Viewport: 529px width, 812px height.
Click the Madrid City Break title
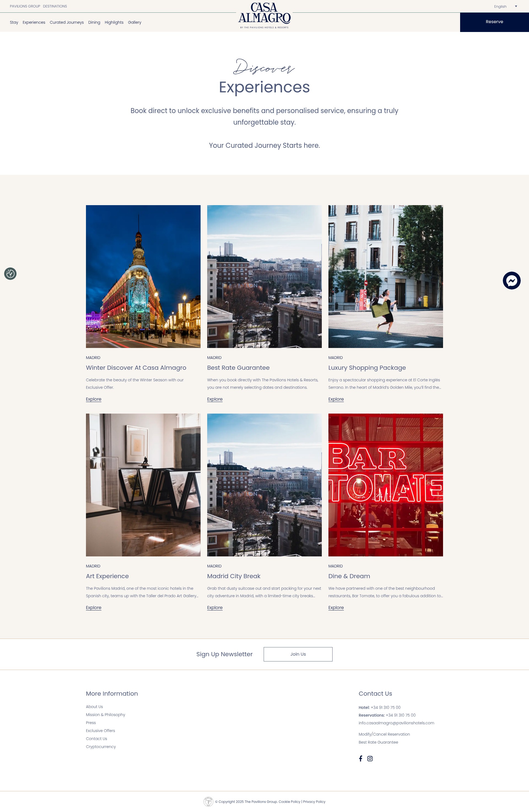click(x=234, y=576)
